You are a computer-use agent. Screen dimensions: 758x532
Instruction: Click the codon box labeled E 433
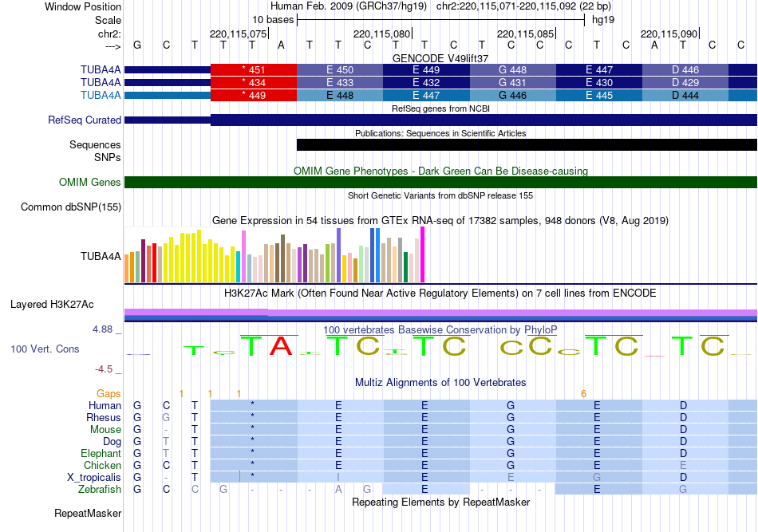(x=340, y=83)
